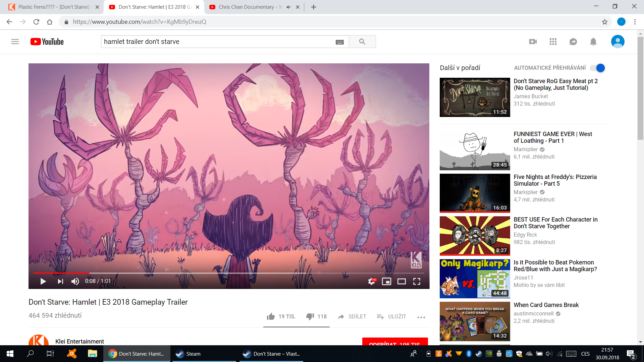Enable miniplayer mode
644x362 pixels.
pyautogui.click(x=386, y=282)
